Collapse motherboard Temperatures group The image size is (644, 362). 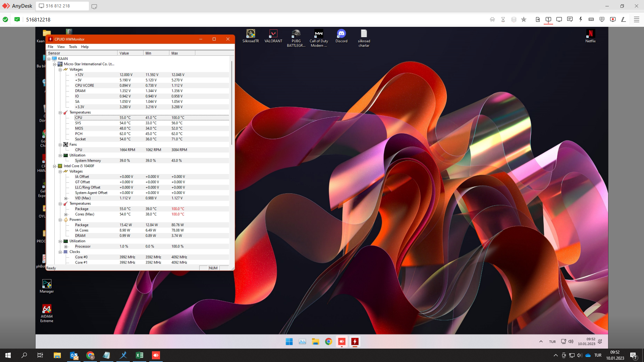click(60, 112)
